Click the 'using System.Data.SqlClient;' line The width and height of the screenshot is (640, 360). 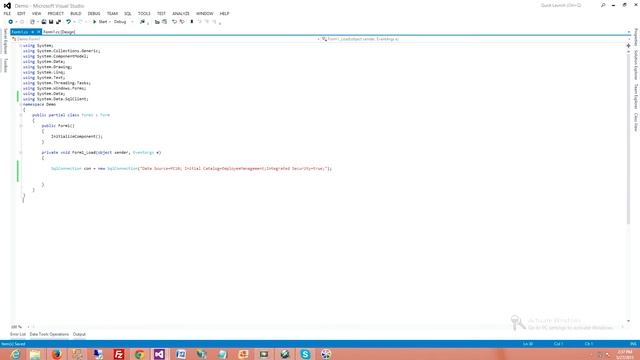[x=56, y=99]
